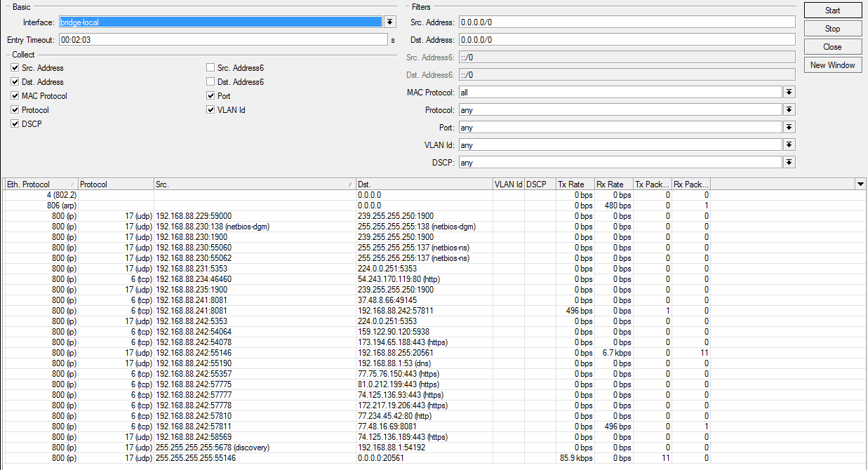868x470 pixels.
Task: Toggle the VLAN Id checkbox
Action: pos(211,110)
